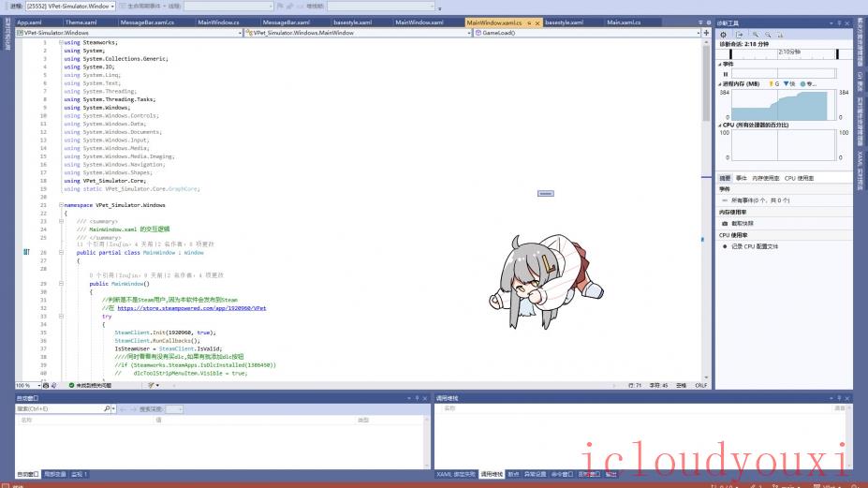This screenshot has height=488, width=868.
Task: Open the CPU Usage tab in diagnostics
Action: (799, 178)
